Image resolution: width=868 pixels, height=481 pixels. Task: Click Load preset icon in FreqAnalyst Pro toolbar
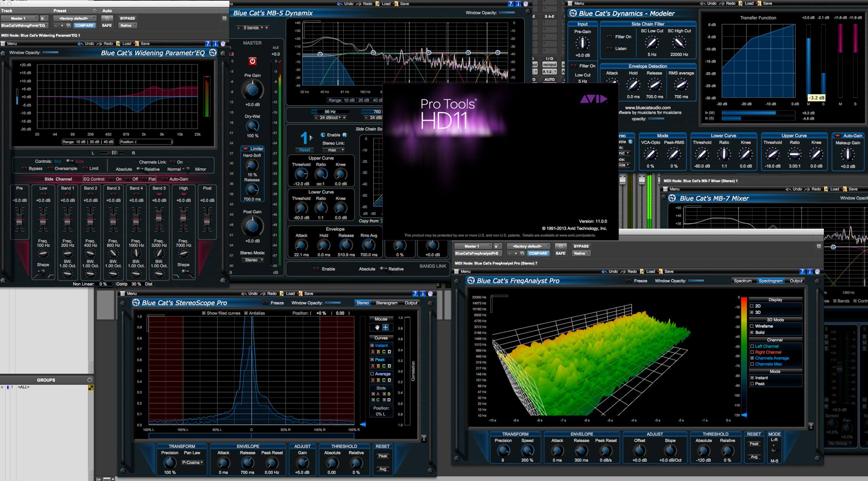(x=642, y=271)
